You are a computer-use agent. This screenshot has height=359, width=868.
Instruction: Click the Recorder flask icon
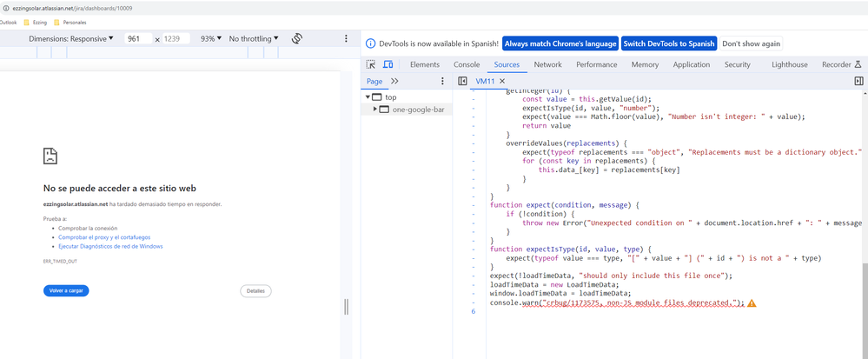click(858, 64)
